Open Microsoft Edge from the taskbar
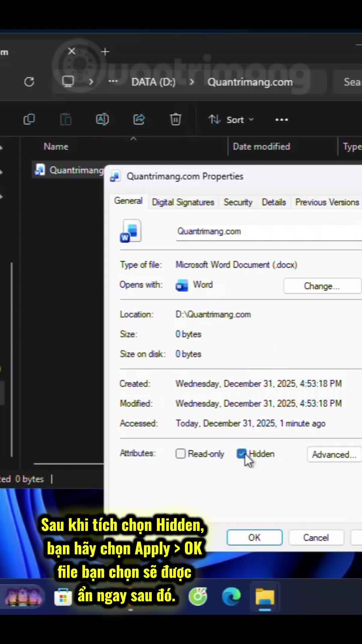362x644 pixels. point(231,597)
